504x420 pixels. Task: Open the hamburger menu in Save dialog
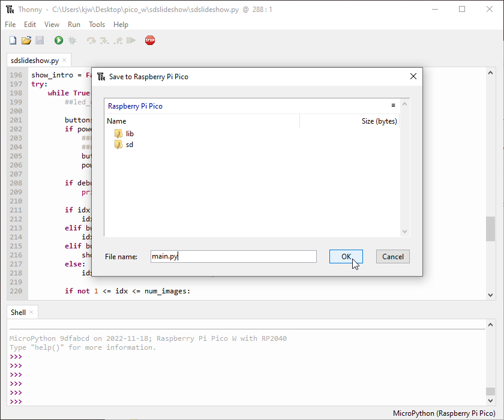(393, 106)
